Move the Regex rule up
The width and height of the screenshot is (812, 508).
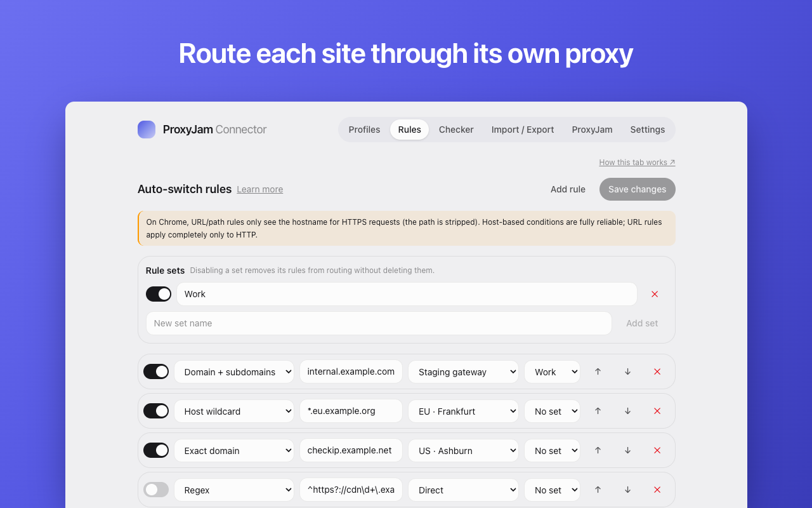(x=598, y=490)
